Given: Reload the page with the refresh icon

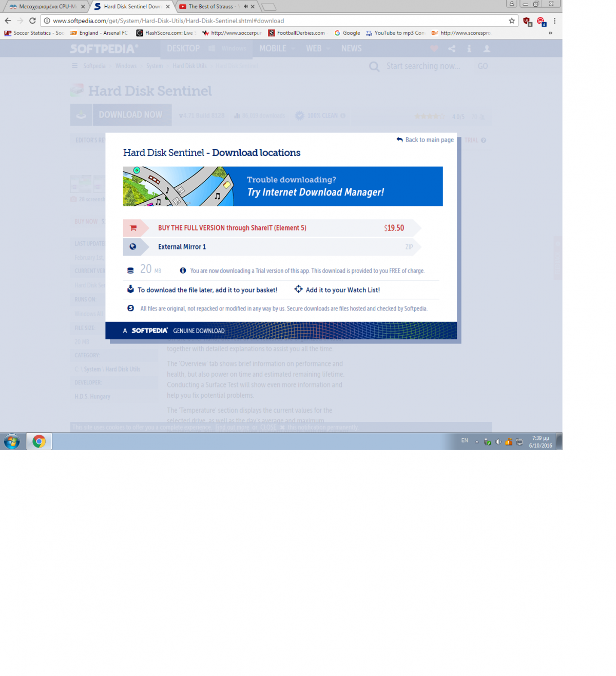Looking at the screenshot, I should [32, 21].
